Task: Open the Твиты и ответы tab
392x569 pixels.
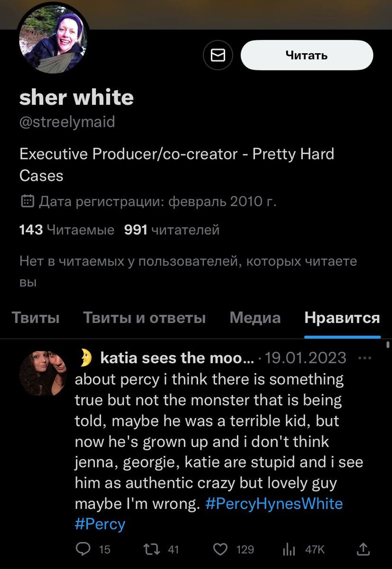Action: (144, 318)
